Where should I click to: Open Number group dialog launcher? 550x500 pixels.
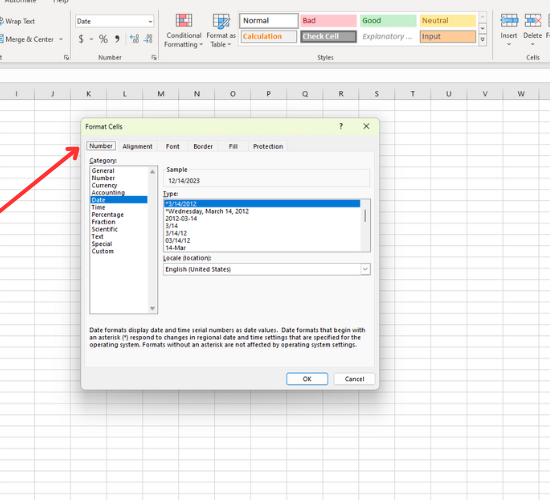coord(154,58)
